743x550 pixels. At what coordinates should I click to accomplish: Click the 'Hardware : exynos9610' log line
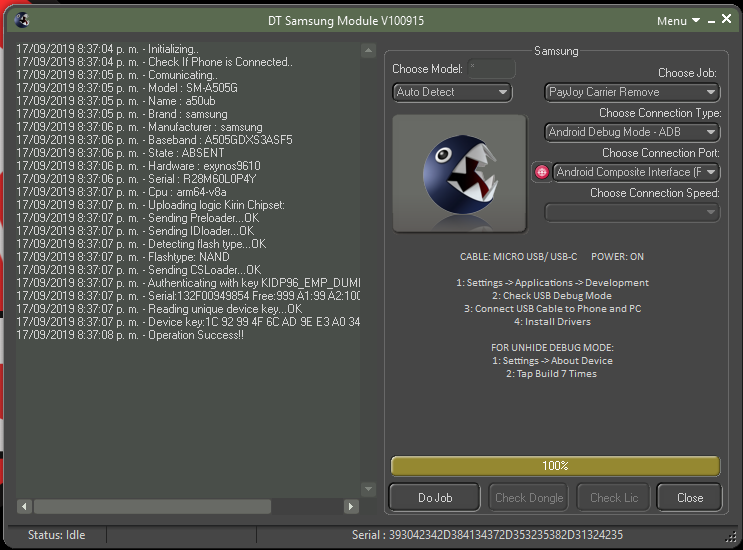pyautogui.click(x=138, y=166)
